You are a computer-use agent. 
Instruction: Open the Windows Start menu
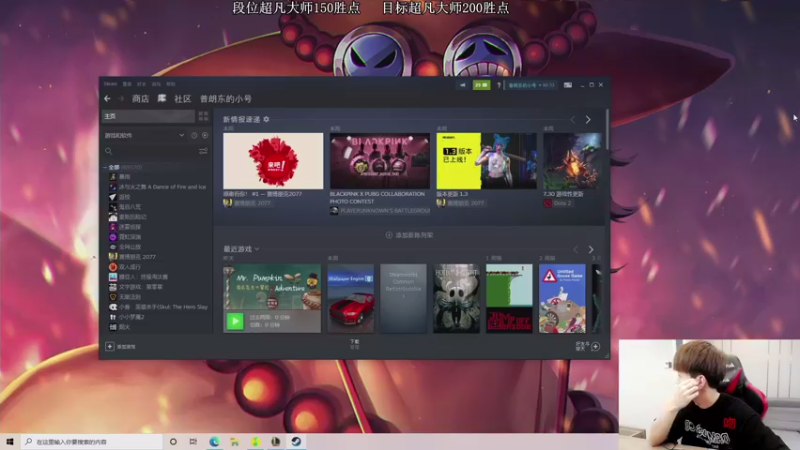pyautogui.click(x=10, y=442)
